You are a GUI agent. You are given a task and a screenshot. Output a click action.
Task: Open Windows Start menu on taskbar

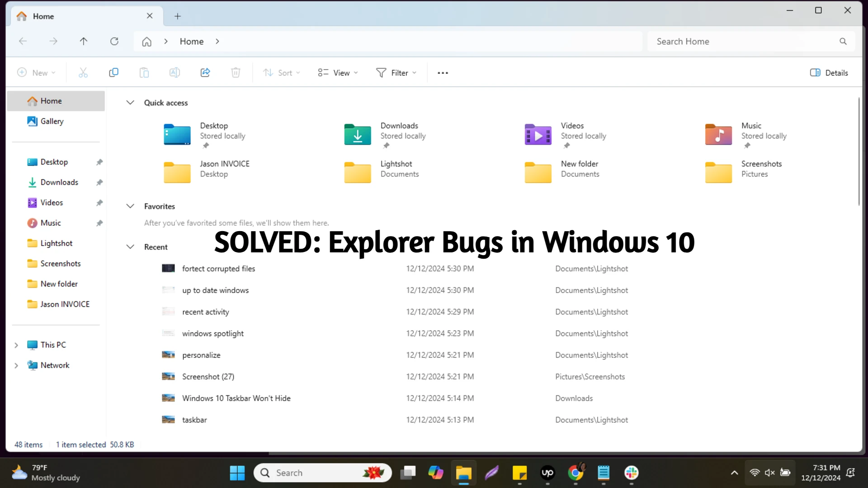(237, 473)
